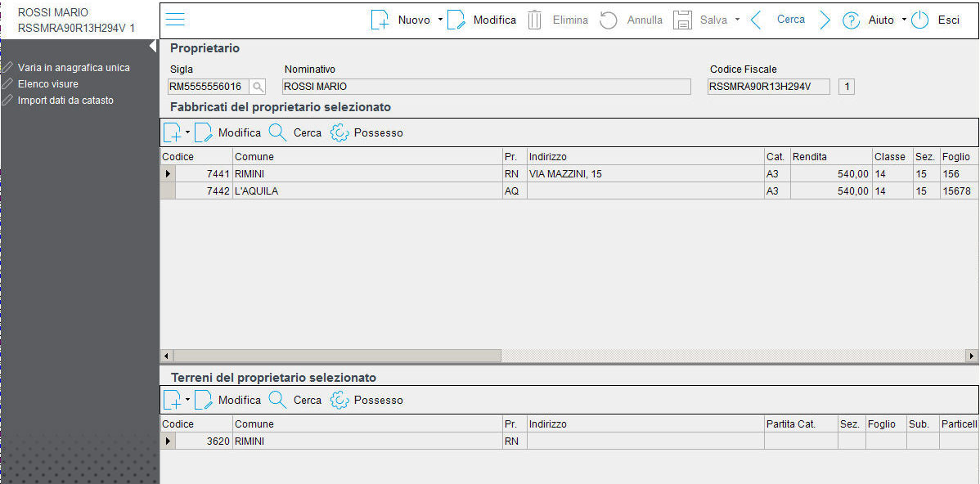Click the Possesso gear icon in Fabbricati toolbar

339,132
